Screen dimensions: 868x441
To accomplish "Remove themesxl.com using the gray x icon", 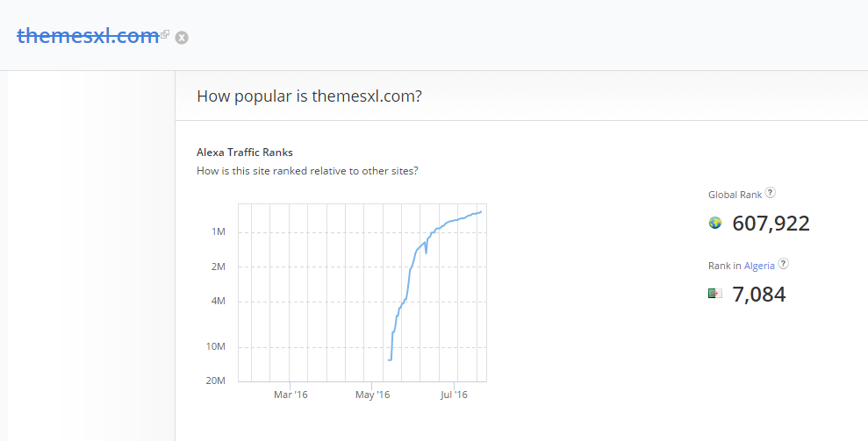I will [x=182, y=37].
